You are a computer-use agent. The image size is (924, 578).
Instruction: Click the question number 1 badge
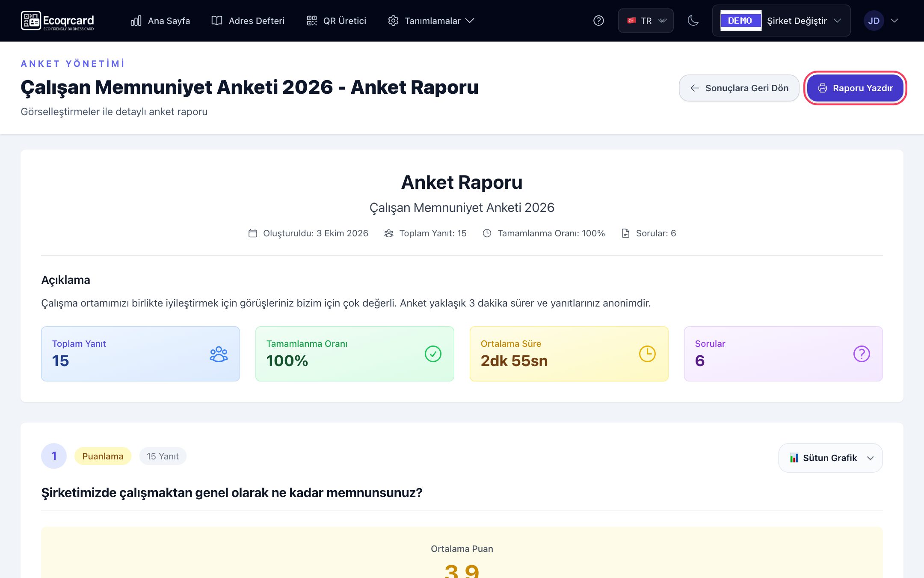tap(54, 456)
